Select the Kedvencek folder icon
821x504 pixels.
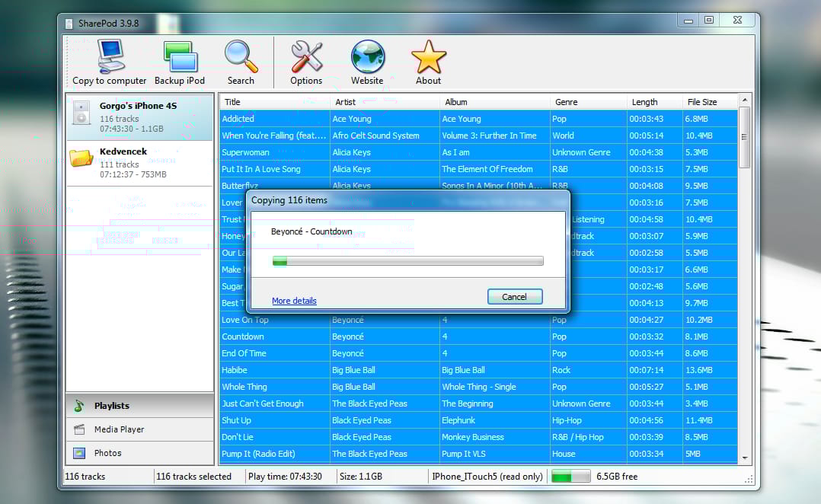[x=81, y=158]
